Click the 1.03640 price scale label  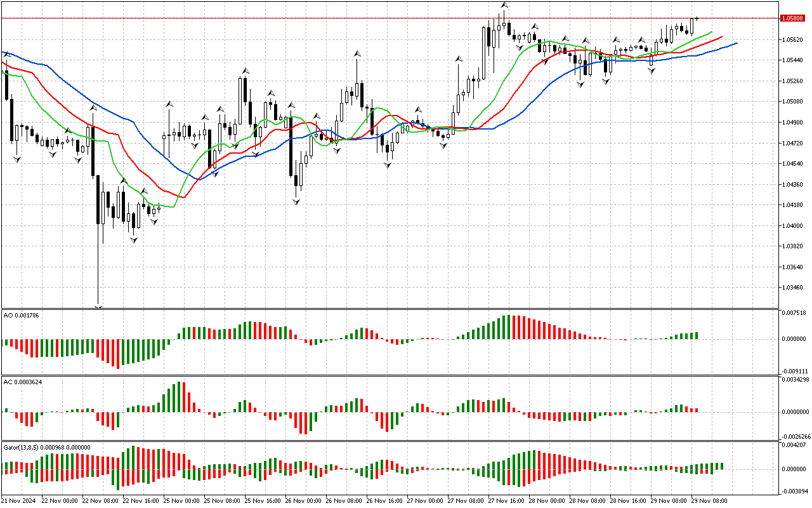click(x=794, y=267)
